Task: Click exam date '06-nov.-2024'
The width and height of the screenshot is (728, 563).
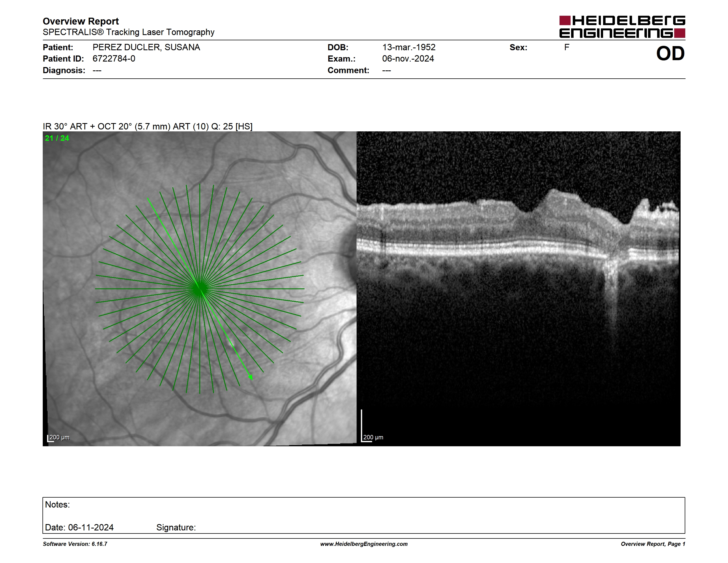Action: point(408,59)
